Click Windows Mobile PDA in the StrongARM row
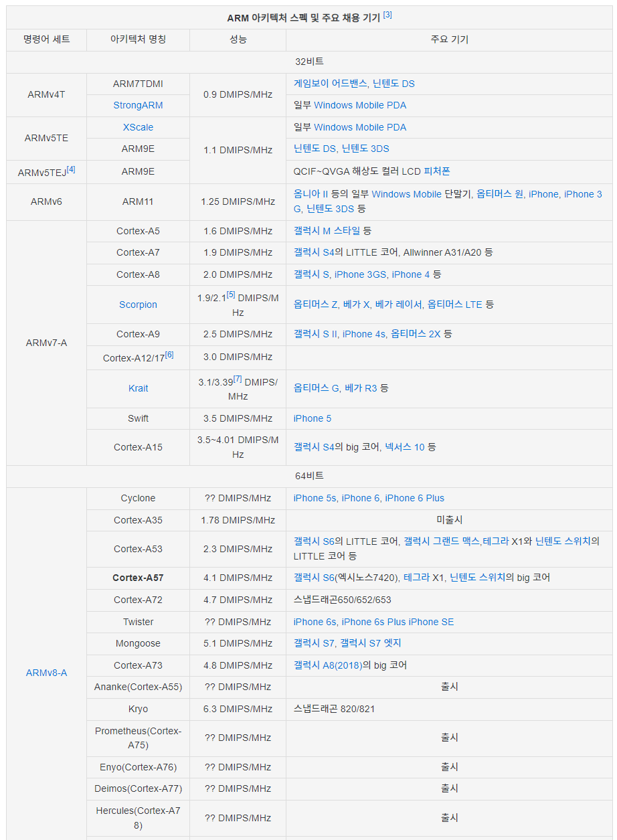The height and width of the screenshot is (840, 617). pos(360,105)
